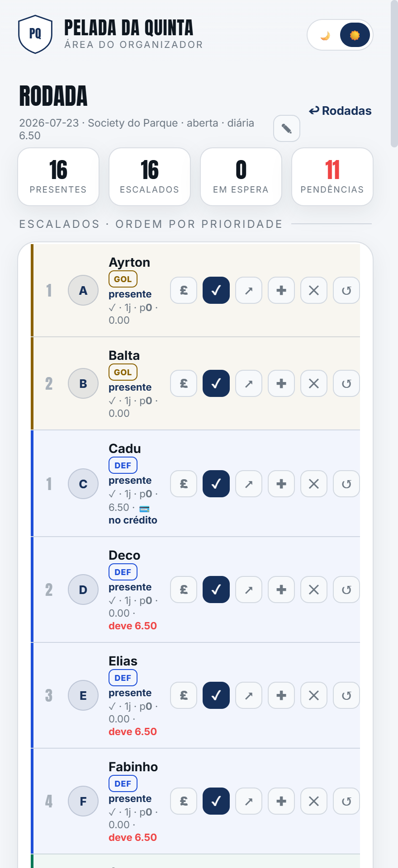Select the Em Espera card
This screenshot has width=398, height=868.
click(241, 177)
